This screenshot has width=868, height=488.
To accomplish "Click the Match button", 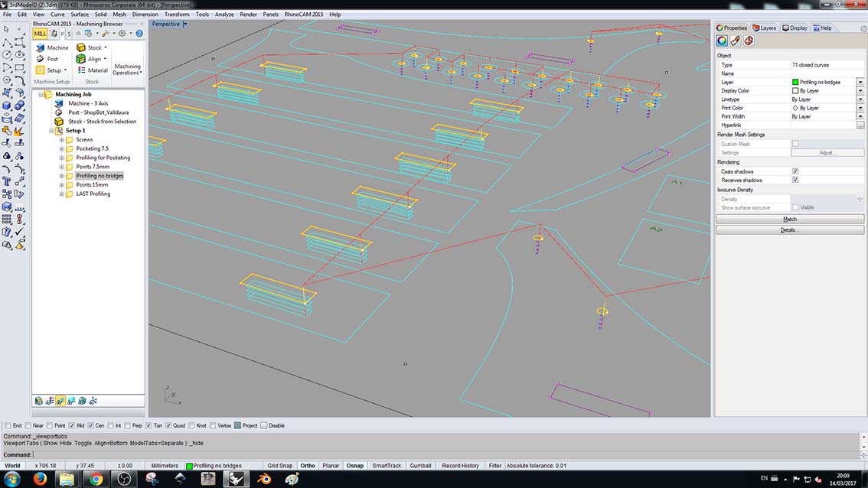I will (789, 219).
